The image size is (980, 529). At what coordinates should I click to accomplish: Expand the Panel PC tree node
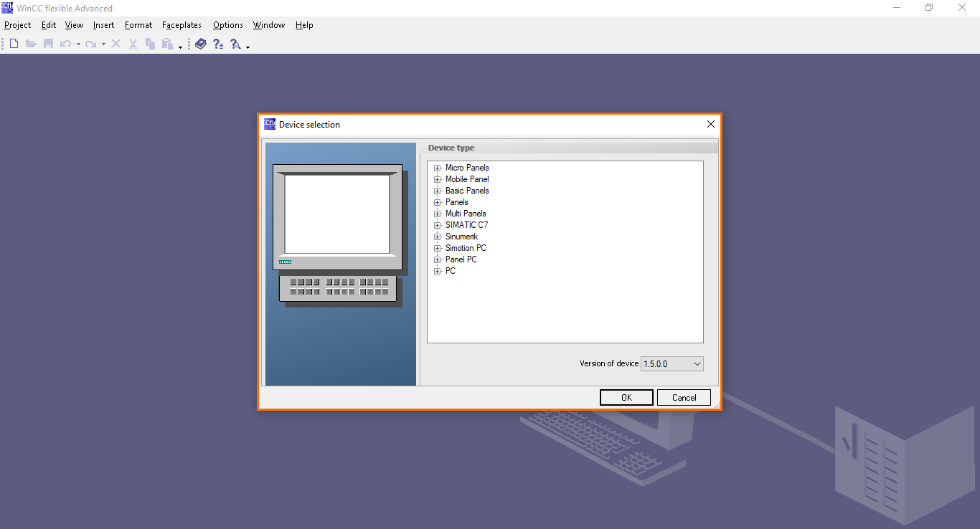coord(437,259)
